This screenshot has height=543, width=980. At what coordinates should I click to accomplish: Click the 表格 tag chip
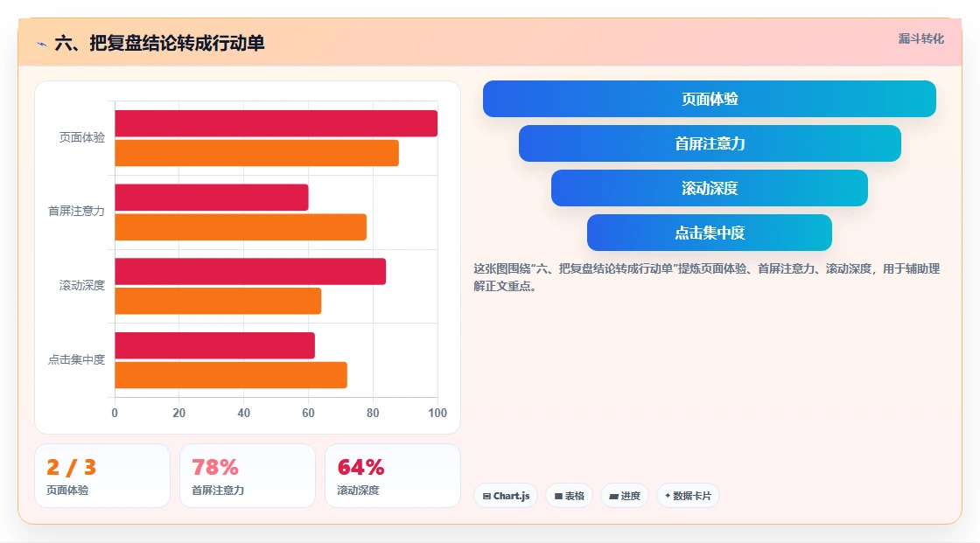point(569,496)
